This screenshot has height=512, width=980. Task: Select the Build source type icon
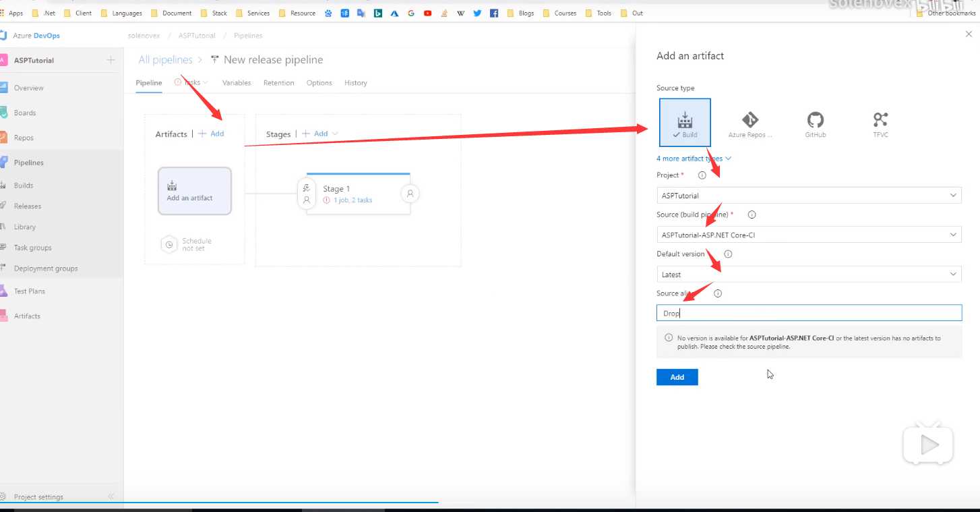(685, 123)
